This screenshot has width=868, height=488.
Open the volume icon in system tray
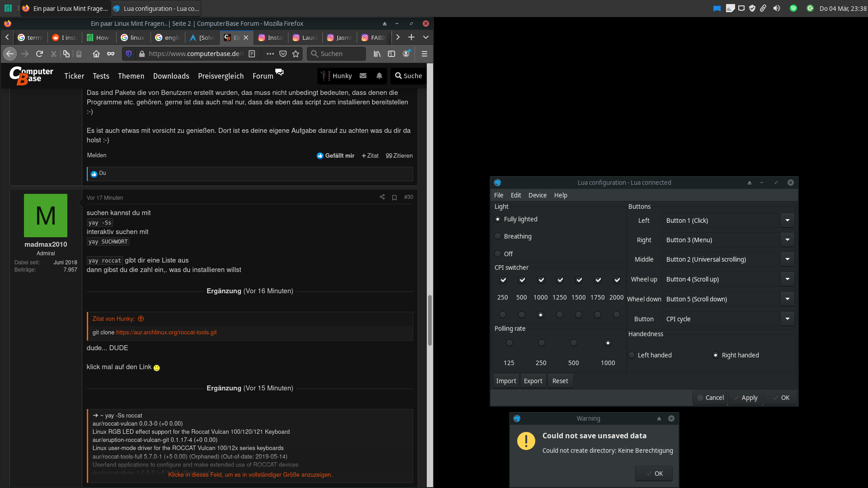777,8
